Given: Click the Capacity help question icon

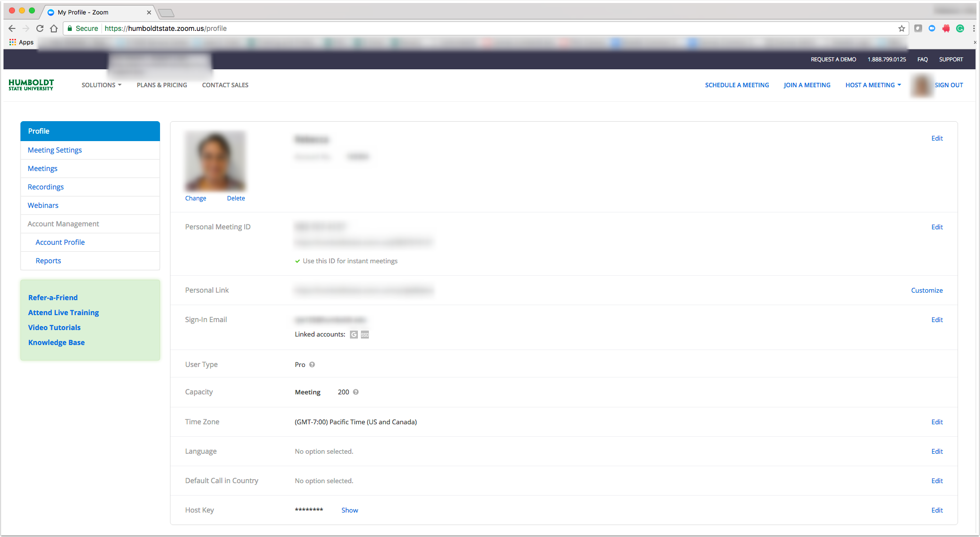Looking at the screenshot, I should coord(356,392).
